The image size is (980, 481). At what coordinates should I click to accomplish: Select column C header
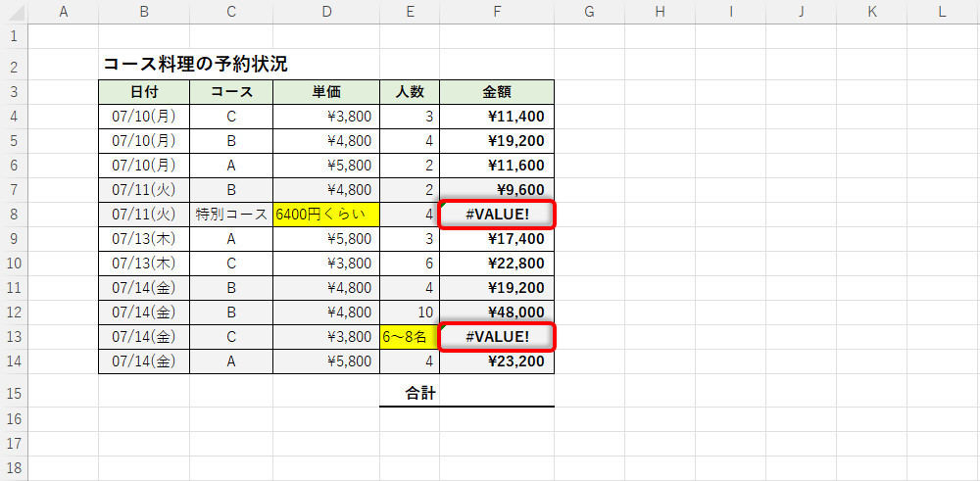(231, 12)
